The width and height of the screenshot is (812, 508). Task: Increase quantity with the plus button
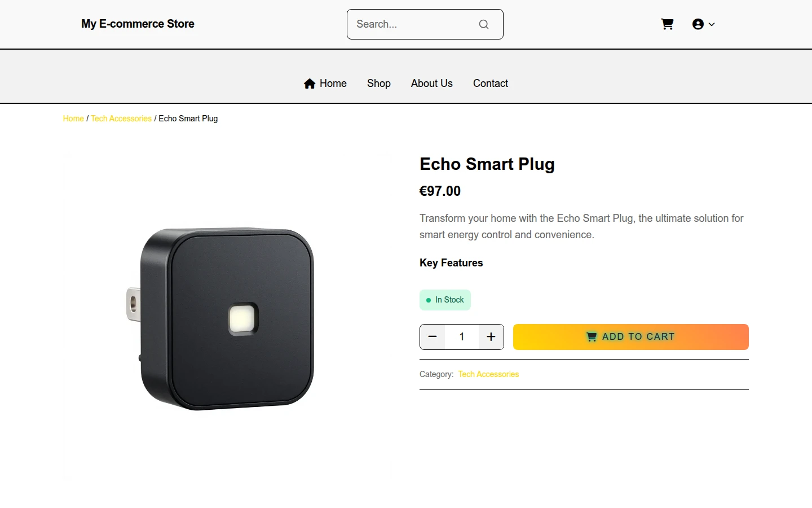click(x=491, y=337)
